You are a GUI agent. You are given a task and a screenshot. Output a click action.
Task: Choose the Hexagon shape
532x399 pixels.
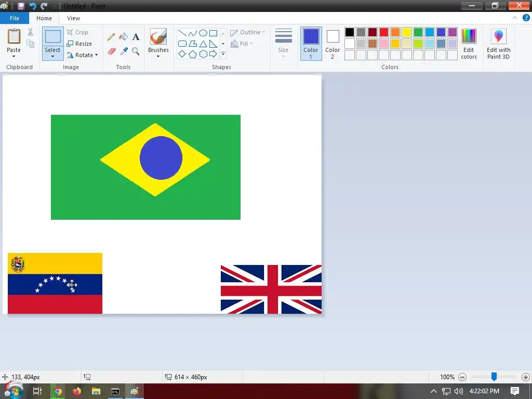click(x=203, y=54)
